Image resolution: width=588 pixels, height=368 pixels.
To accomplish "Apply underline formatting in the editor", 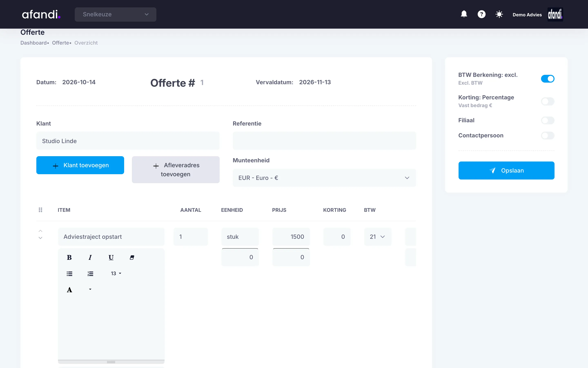I will point(111,257).
